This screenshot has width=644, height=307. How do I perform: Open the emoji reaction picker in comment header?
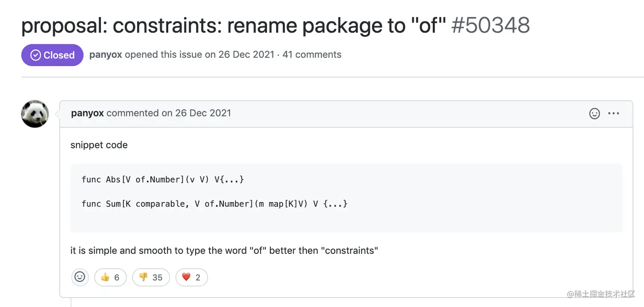(x=594, y=113)
